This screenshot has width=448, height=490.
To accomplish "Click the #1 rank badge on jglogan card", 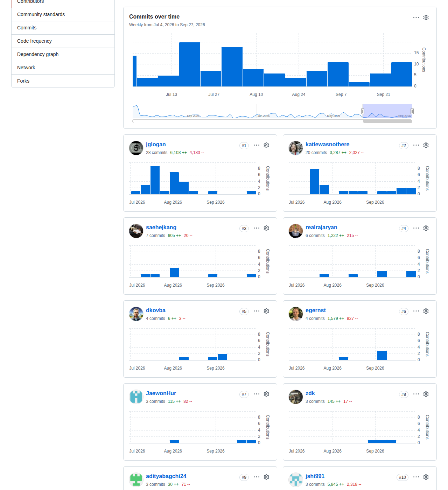I will pyautogui.click(x=244, y=146).
